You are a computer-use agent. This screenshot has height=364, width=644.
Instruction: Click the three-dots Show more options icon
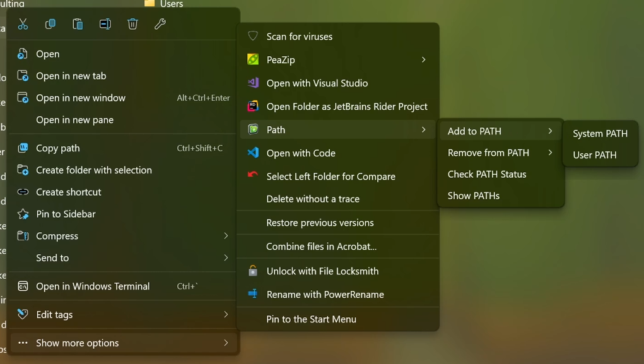[x=23, y=343]
